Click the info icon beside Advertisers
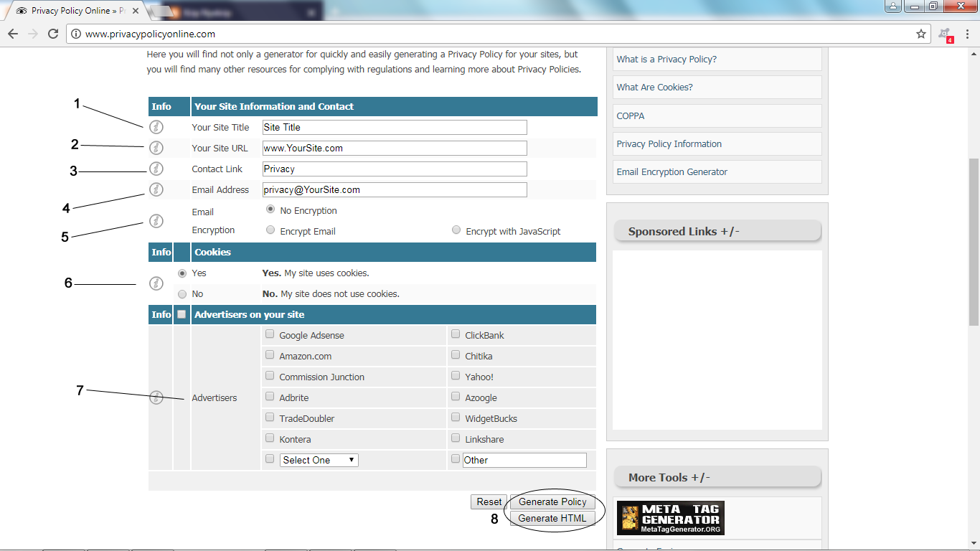Screen dimensions: 980x551 pos(156,397)
